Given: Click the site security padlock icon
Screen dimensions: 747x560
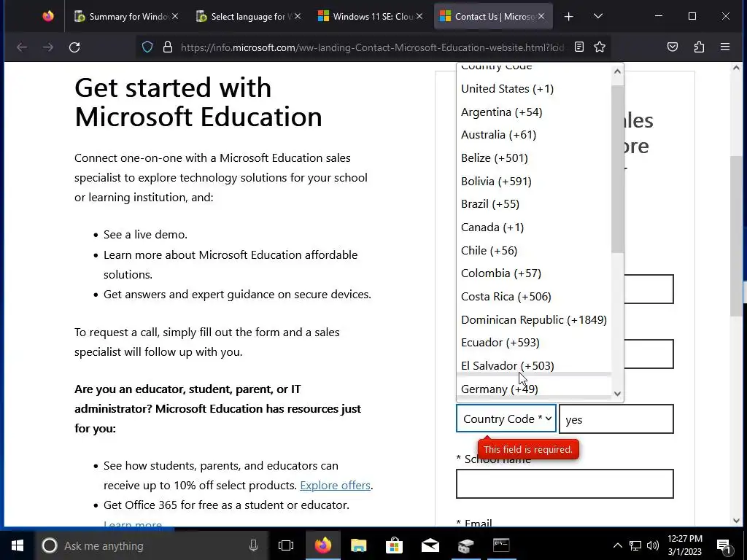Looking at the screenshot, I should (x=167, y=47).
